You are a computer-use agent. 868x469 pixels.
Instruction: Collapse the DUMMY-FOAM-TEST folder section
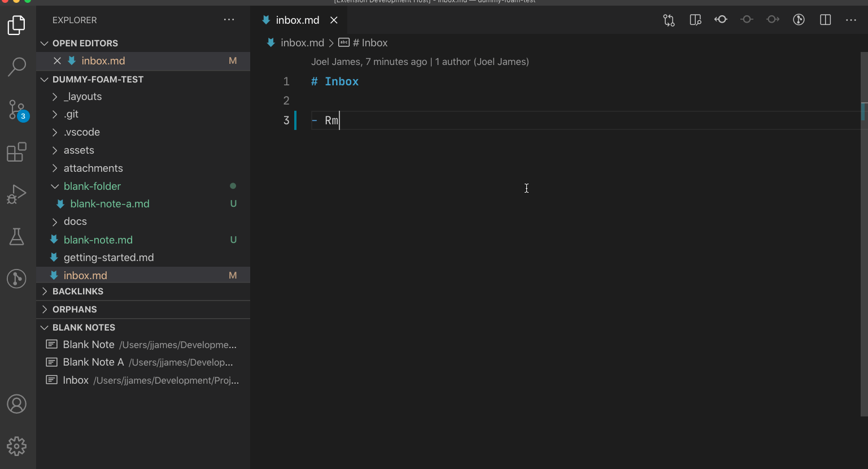pos(143,79)
